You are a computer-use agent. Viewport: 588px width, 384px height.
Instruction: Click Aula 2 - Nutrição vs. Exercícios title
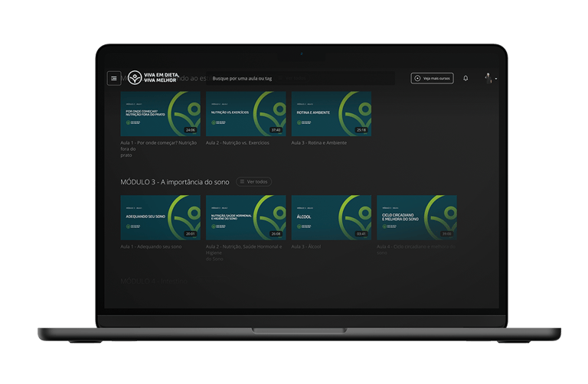click(x=237, y=143)
